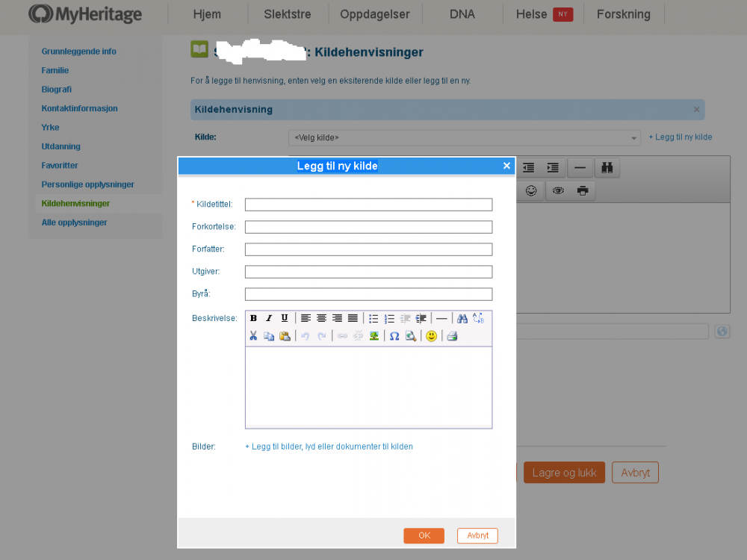
Task: Click the yellow smiley emoticon icon
Action: (431, 336)
